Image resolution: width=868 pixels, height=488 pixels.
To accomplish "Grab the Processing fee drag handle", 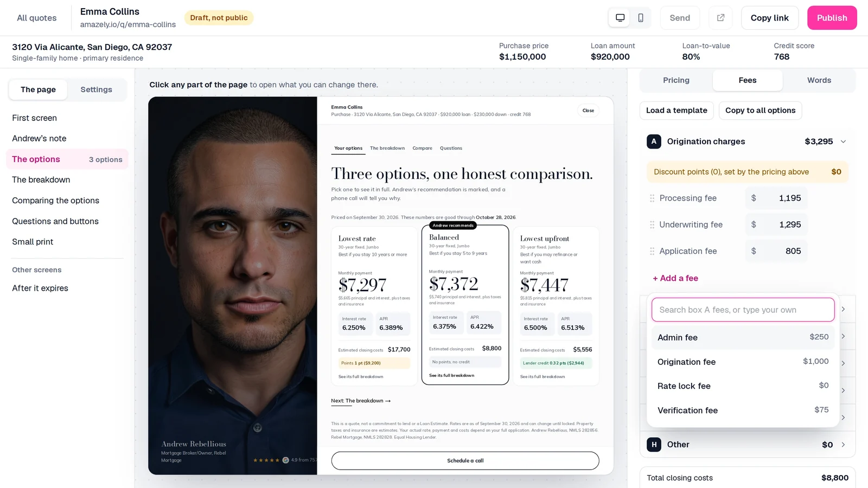I will [652, 198].
